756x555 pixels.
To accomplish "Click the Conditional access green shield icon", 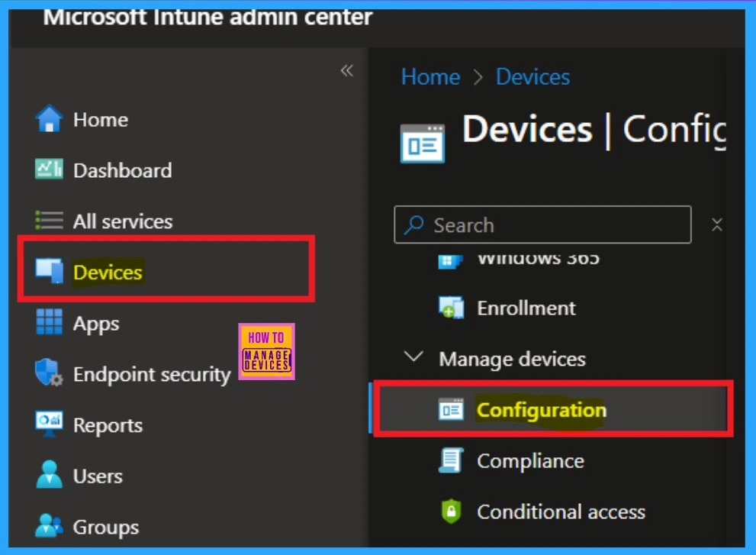I will point(452,511).
